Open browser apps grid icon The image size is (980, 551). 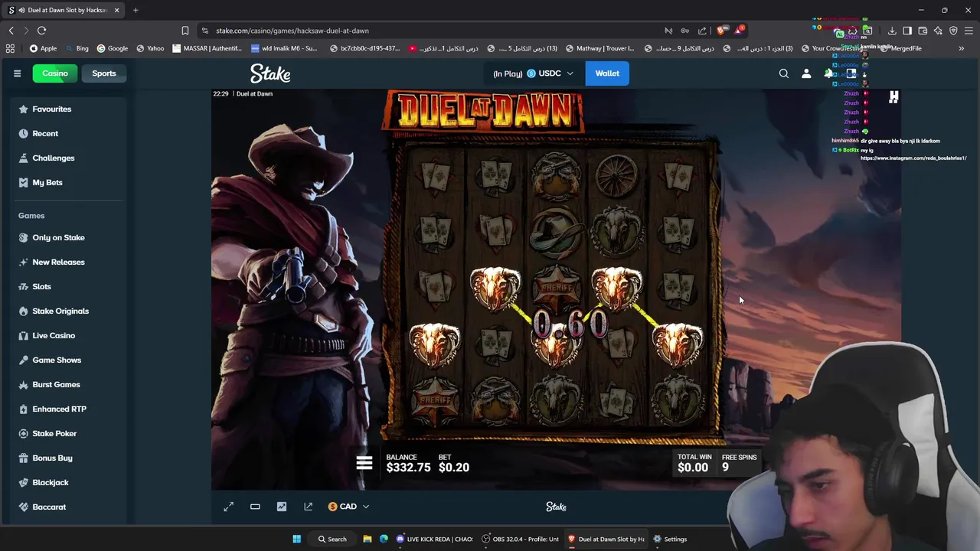[x=10, y=48]
